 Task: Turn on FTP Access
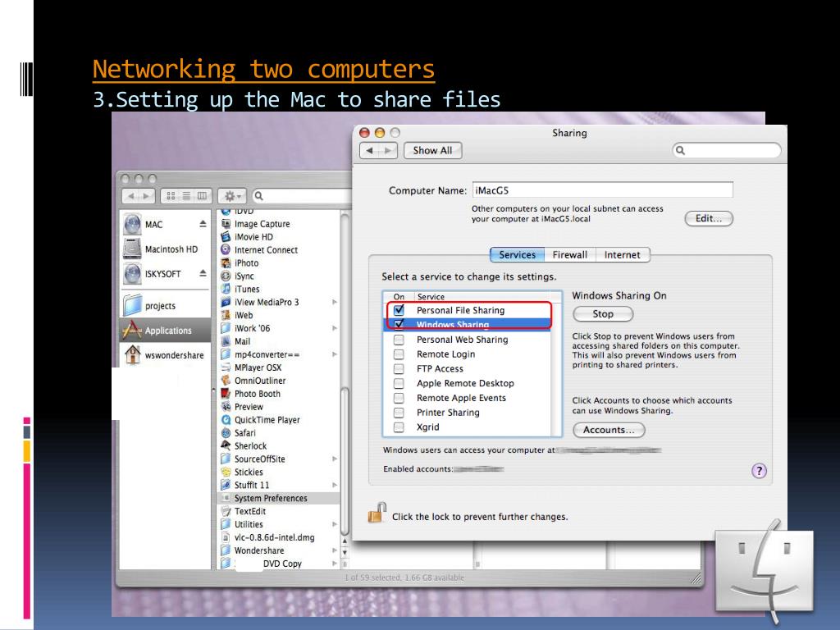pyautogui.click(x=399, y=368)
